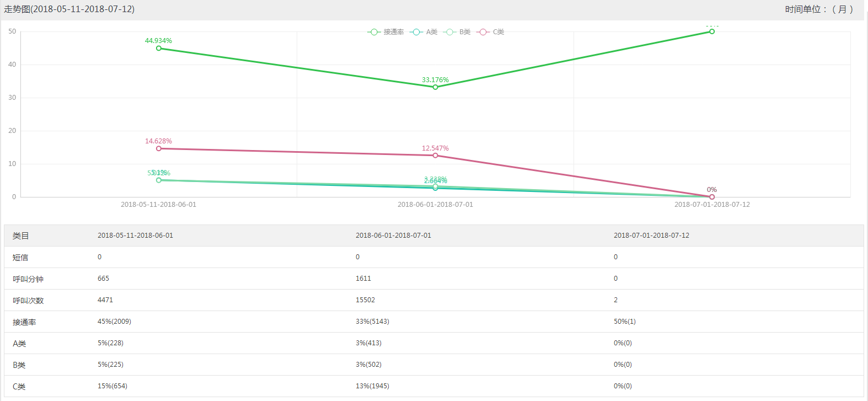Click x-axis label 2018-06-01-2018-07-01

coord(435,205)
